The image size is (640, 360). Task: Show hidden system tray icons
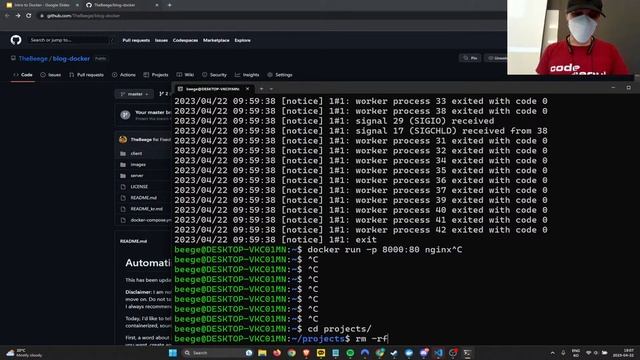click(x=553, y=353)
